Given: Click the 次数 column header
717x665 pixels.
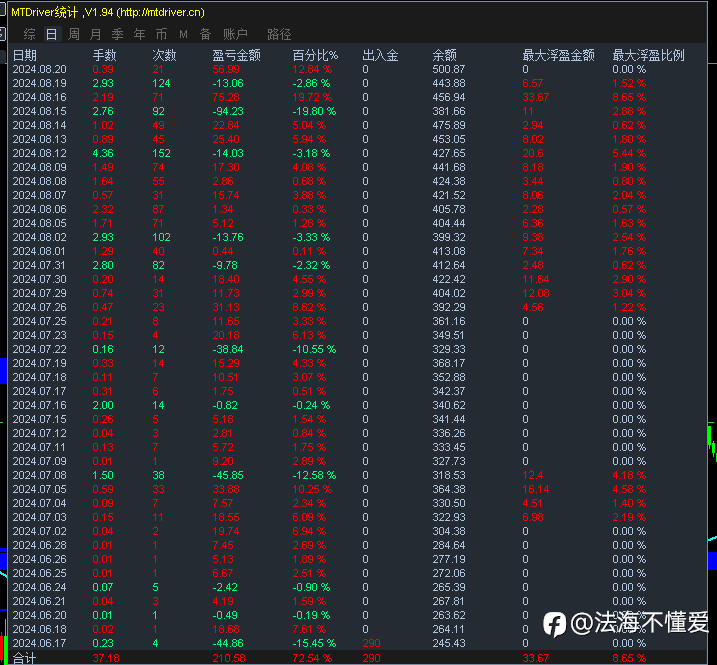Looking at the screenshot, I should point(164,55).
